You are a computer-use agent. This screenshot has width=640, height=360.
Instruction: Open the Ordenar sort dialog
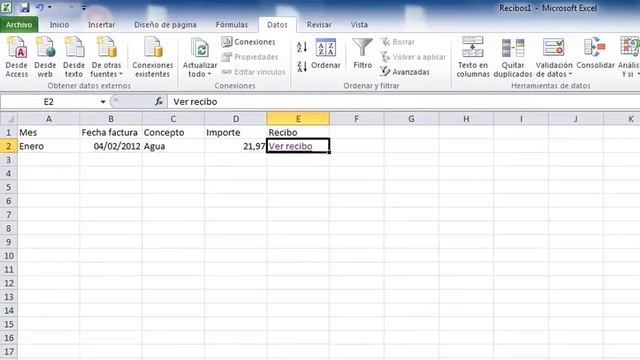[x=326, y=54]
